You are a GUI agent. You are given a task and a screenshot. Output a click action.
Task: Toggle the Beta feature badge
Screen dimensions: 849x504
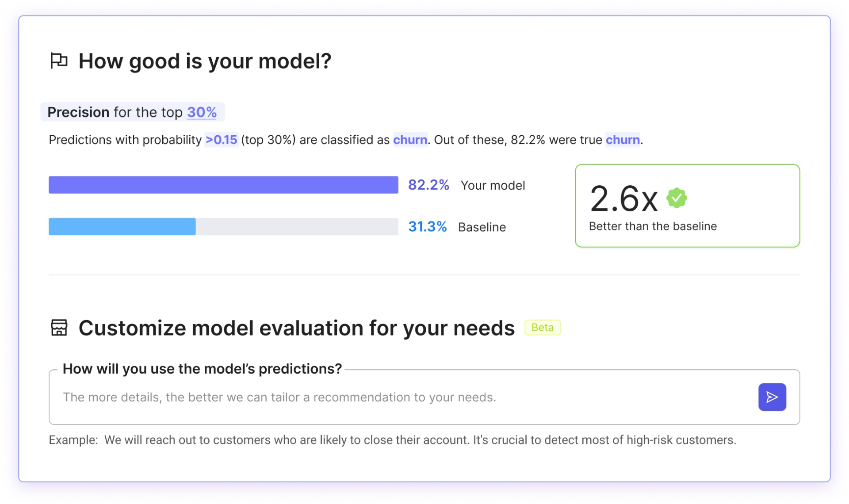pyautogui.click(x=542, y=327)
